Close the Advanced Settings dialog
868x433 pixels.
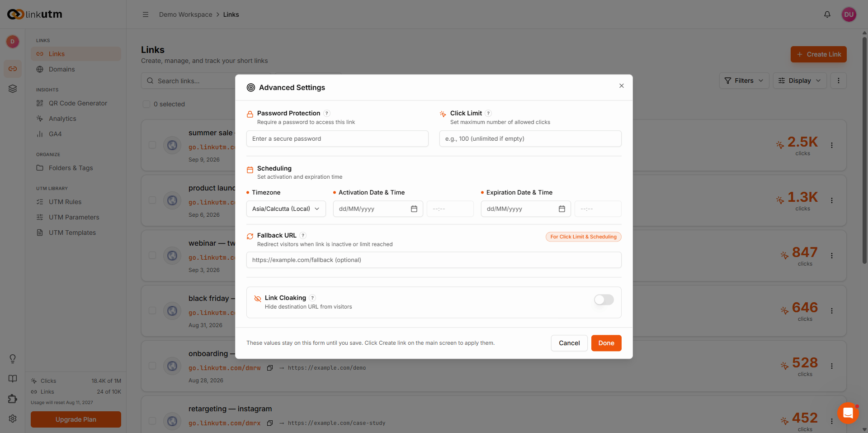point(622,86)
